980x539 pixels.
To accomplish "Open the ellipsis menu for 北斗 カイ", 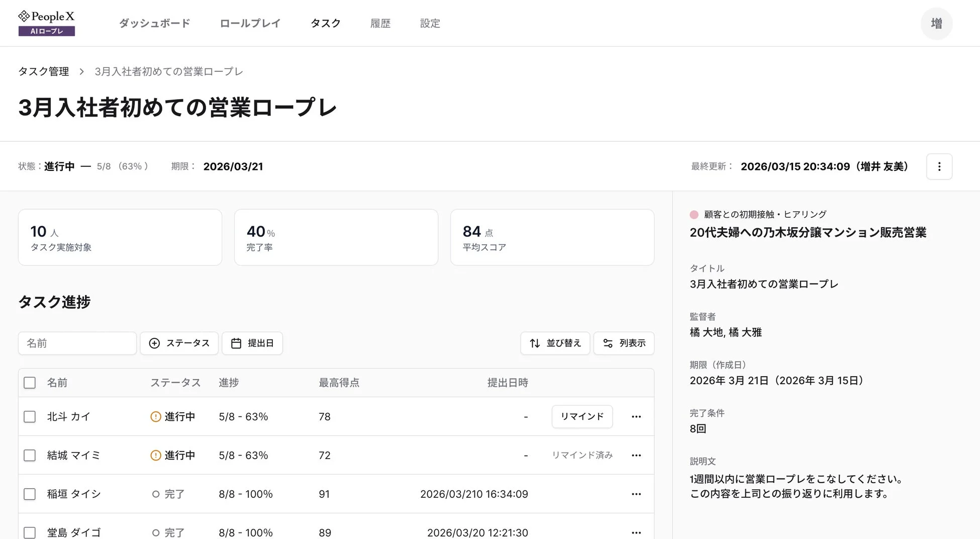I will click(636, 417).
